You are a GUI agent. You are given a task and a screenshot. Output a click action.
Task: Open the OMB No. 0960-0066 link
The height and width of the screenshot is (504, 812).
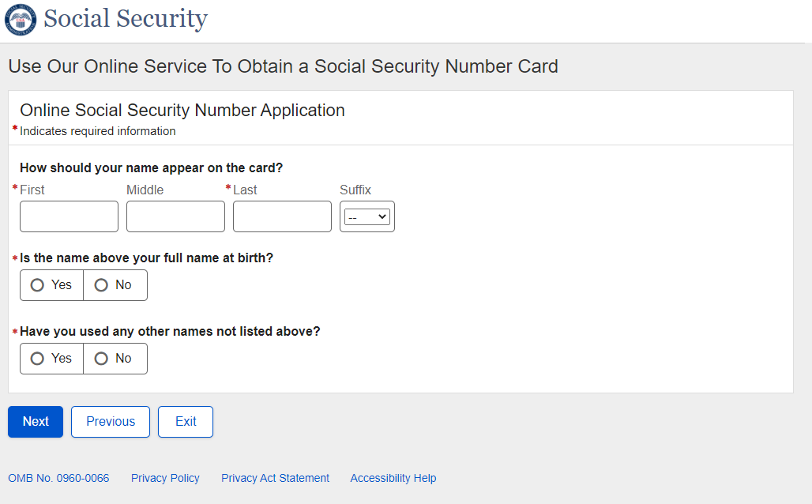(58, 478)
